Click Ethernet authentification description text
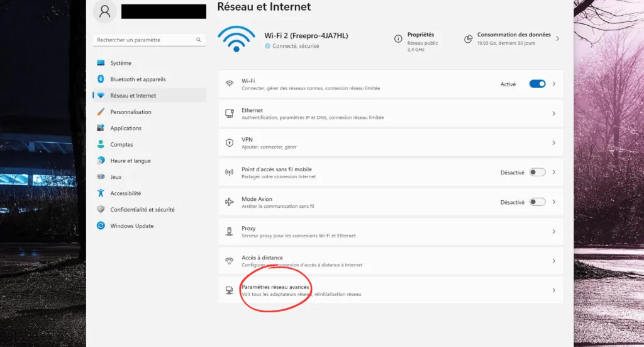The width and height of the screenshot is (644, 347). [x=313, y=118]
